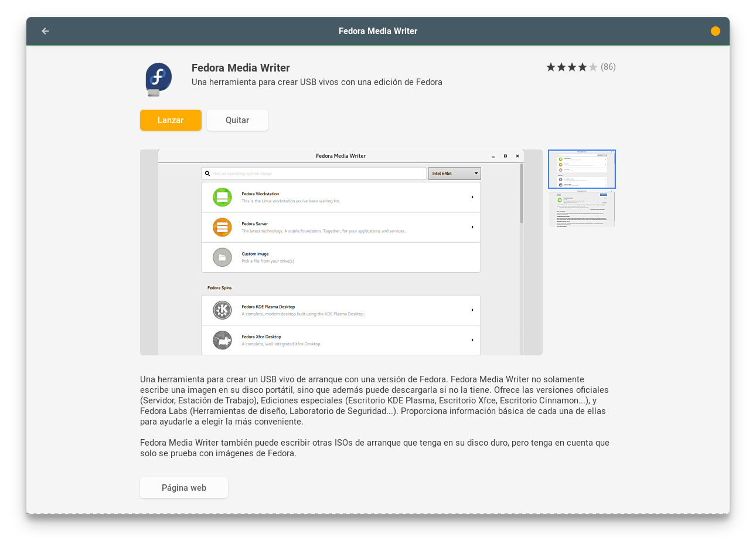
Task: Expand the Fedora KDE Plasma Desktop arrow
Action: click(x=472, y=310)
